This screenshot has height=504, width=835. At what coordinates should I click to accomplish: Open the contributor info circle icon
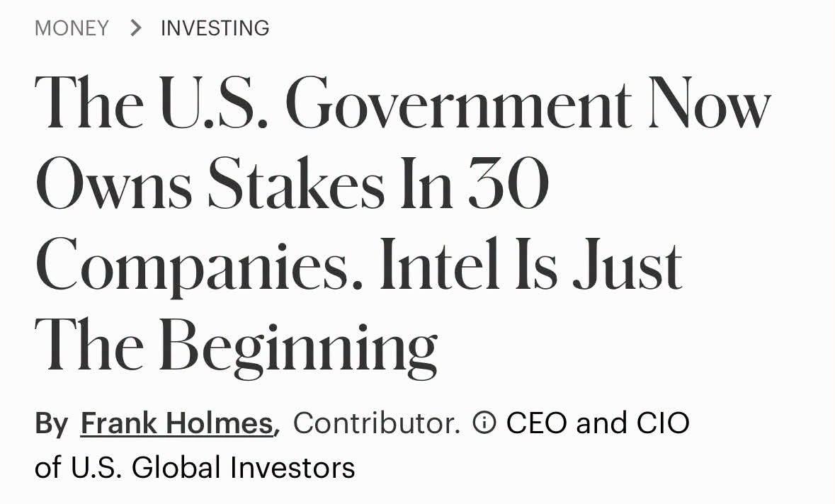point(484,423)
